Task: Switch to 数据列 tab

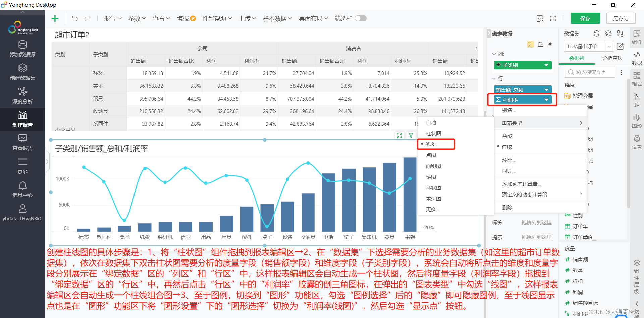Action: pos(577,58)
